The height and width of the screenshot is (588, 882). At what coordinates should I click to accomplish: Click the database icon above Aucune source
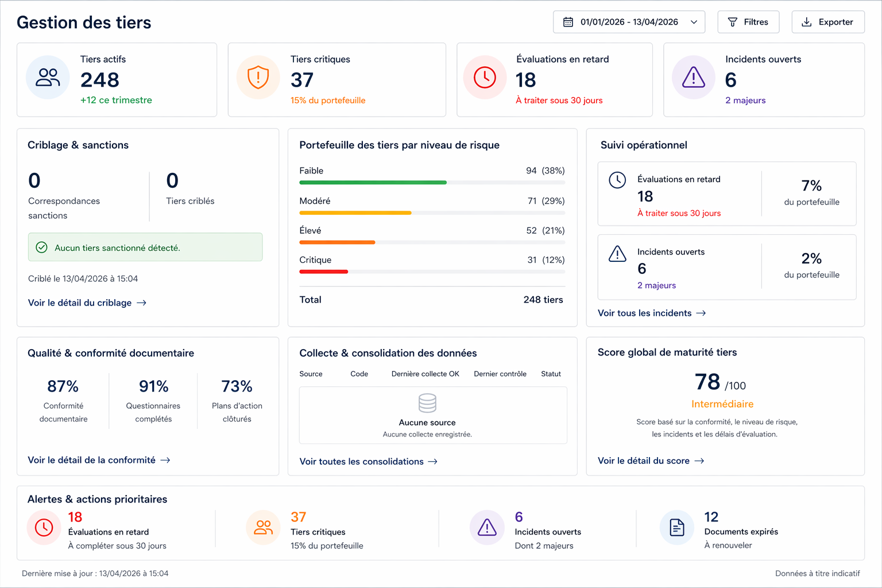[x=427, y=403]
